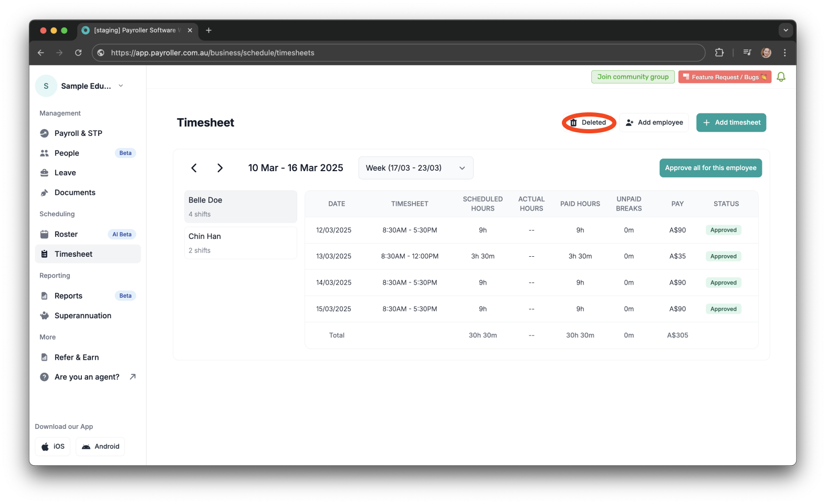Go to next week arrow

click(220, 168)
